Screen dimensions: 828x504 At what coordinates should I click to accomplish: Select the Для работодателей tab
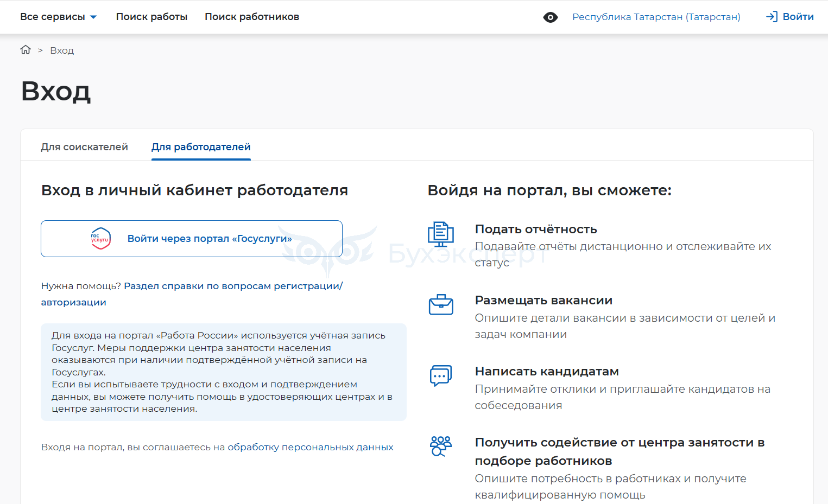point(201,146)
